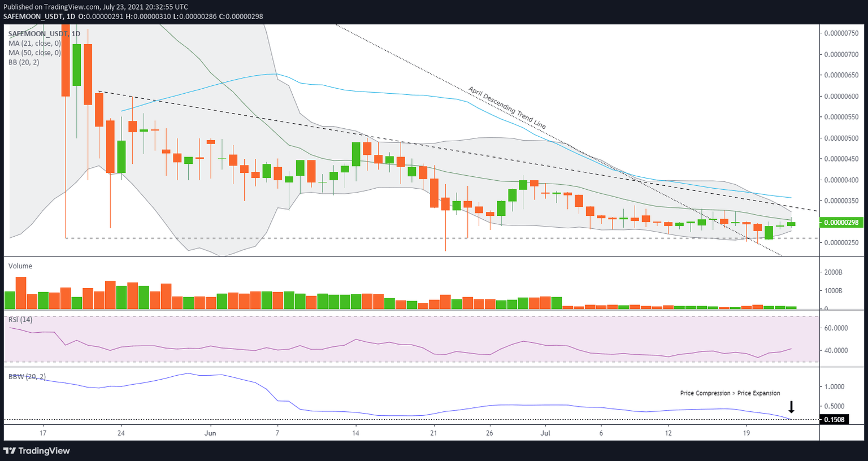Click the TradingView logo
Image resolution: width=868 pixels, height=461 pixels.
38,451
